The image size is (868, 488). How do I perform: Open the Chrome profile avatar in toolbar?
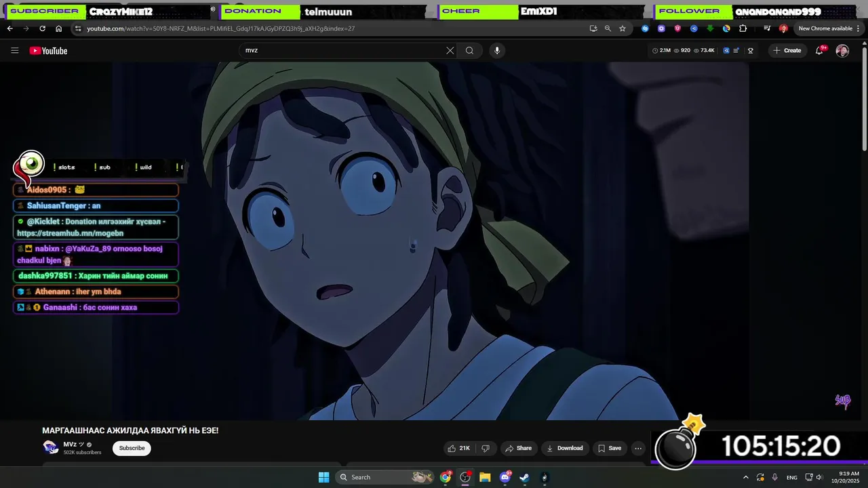click(783, 28)
